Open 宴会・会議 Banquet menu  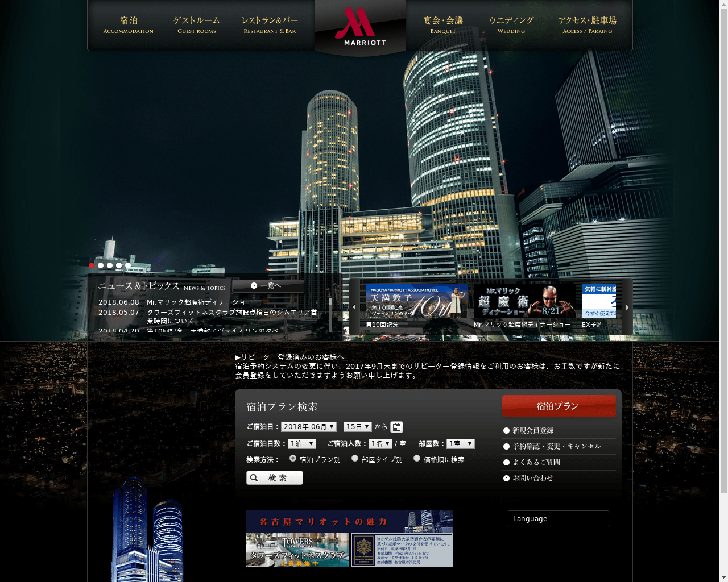(443, 25)
